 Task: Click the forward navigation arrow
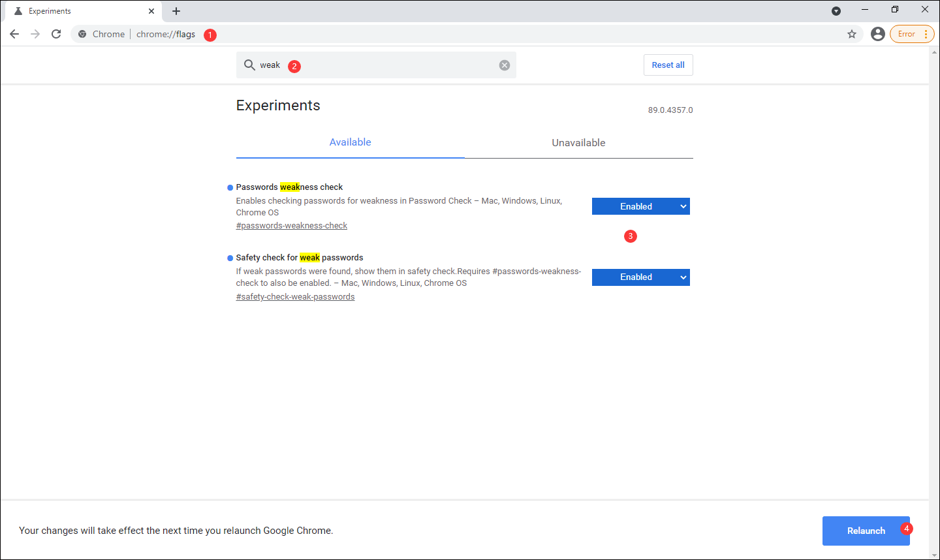(x=35, y=34)
